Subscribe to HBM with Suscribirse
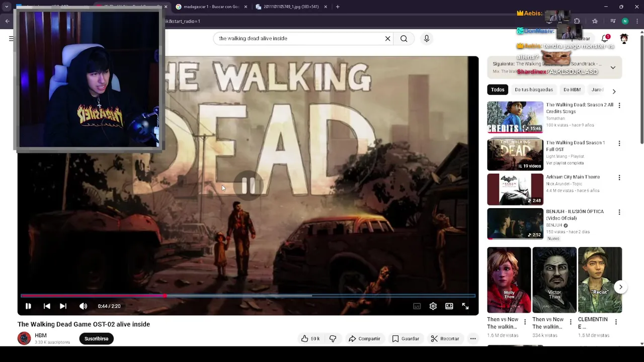The height and width of the screenshot is (362, 644). coord(96,339)
